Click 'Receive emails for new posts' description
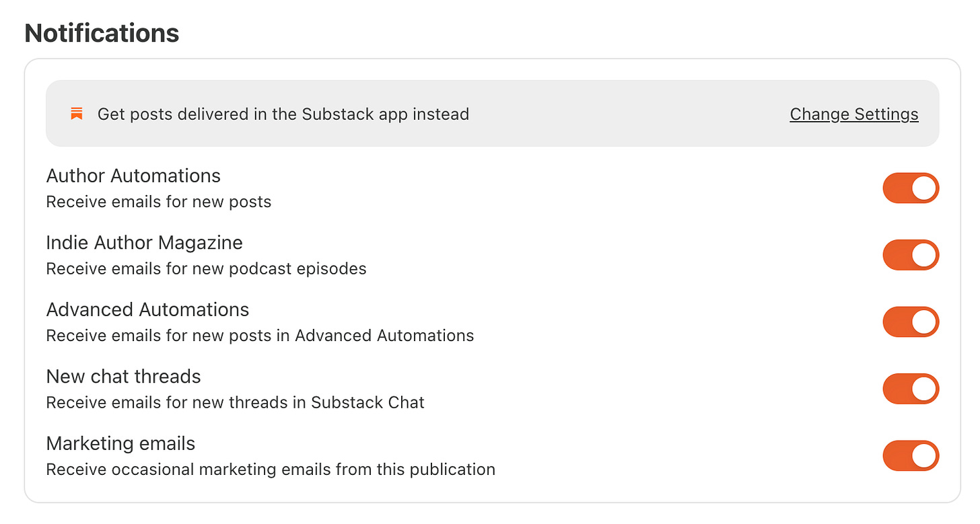This screenshot has width=980, height=524. point(159,202)
